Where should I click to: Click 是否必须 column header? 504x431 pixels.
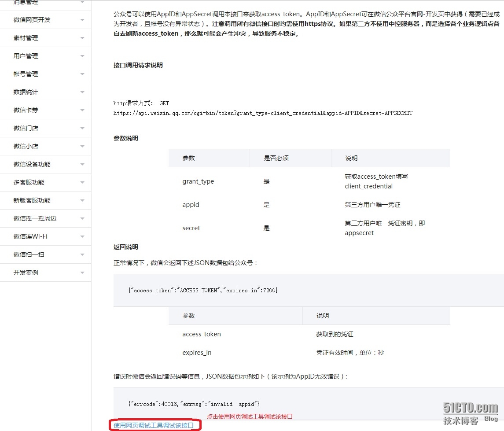coord(276,158)
